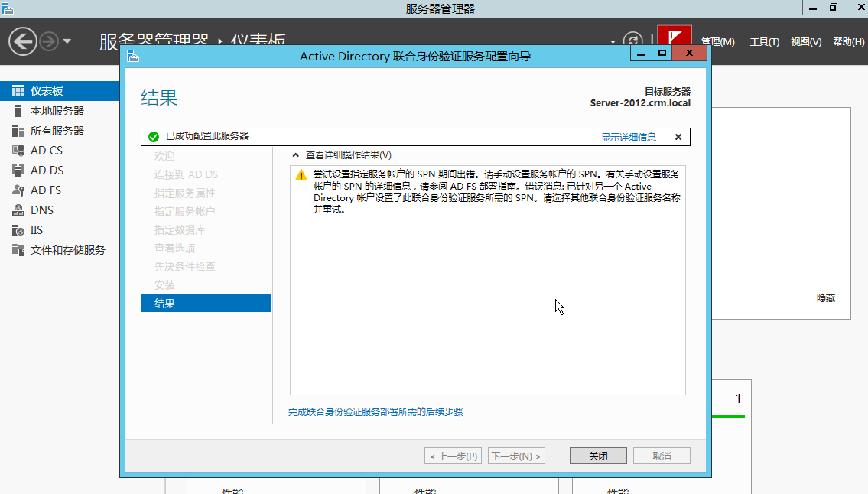Select the 结果 step in wizard navigation
This screenshot has height=494, width=868.
(206, 303)
